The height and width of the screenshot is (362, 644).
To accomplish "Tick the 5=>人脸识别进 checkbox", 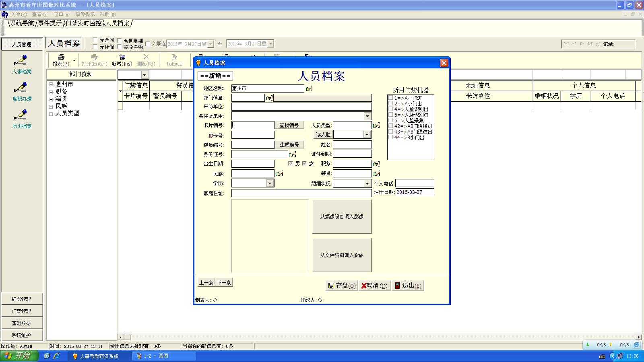I will click(390, 115).
